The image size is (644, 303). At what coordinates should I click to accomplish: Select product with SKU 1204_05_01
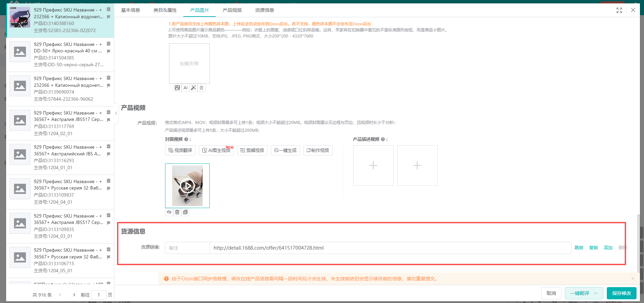[x=60, y=260]
